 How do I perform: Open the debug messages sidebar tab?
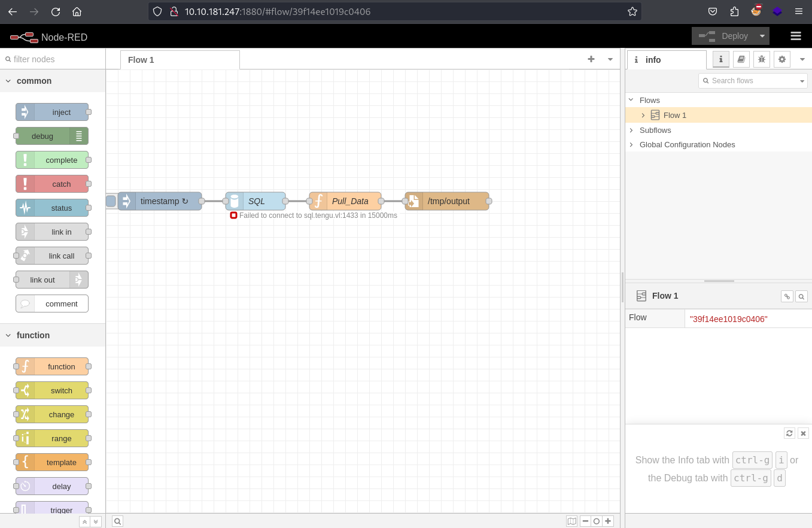tap(761, 59)
